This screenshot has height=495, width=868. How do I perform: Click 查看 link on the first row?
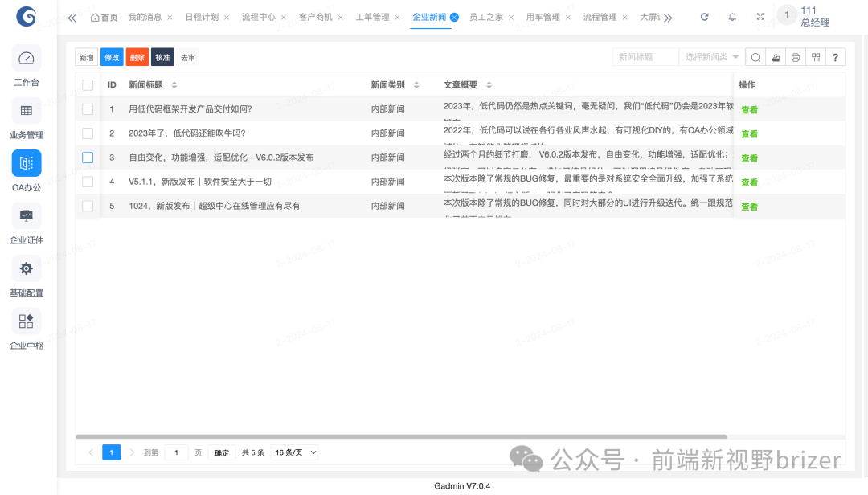point(747,109)
